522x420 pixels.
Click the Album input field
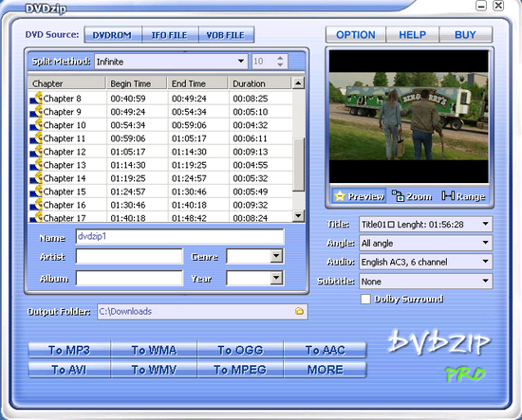coord(129,278)
